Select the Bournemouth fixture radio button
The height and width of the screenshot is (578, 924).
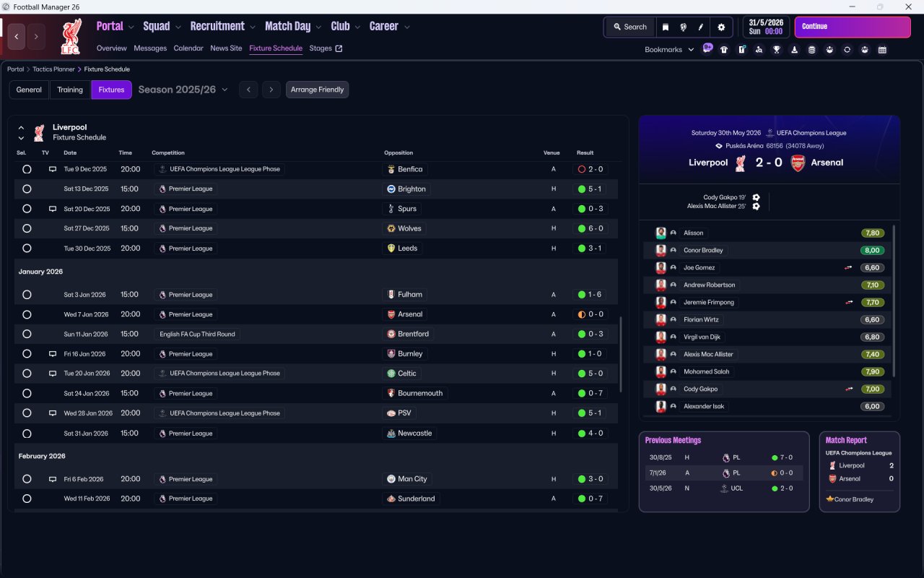[x=27, y=393]
